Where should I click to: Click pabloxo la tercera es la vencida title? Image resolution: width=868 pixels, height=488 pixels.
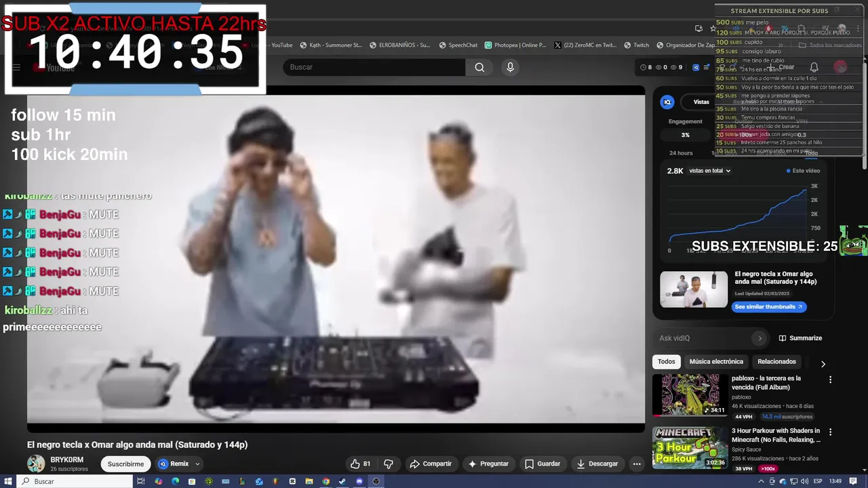click(x=766, y=383)
